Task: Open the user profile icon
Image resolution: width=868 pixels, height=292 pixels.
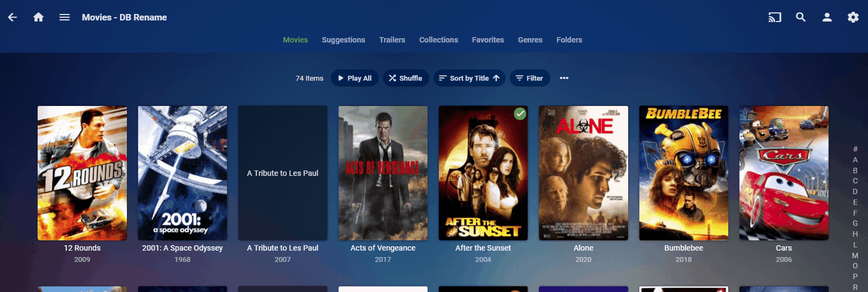Action: tap(827, 17)
